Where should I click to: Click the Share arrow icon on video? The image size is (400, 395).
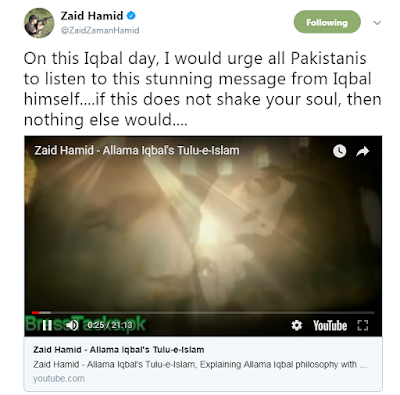[x=363, y=151]
